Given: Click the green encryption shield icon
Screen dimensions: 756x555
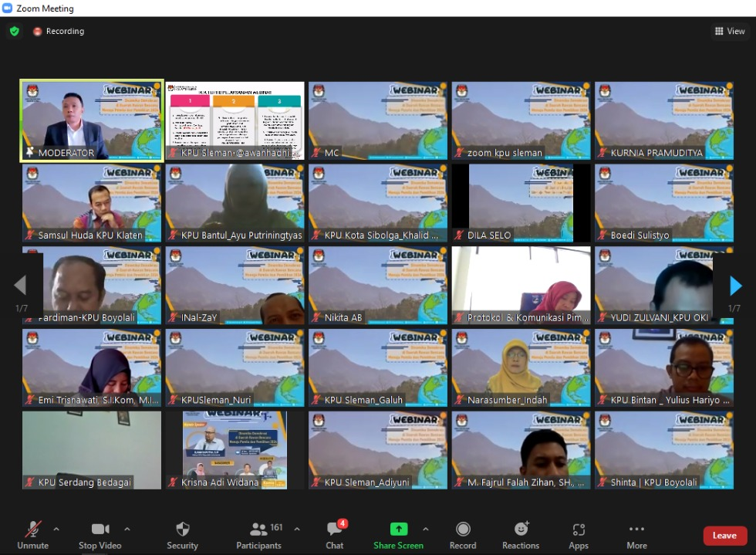Looking at the screenshot, I should click(15, 32).
